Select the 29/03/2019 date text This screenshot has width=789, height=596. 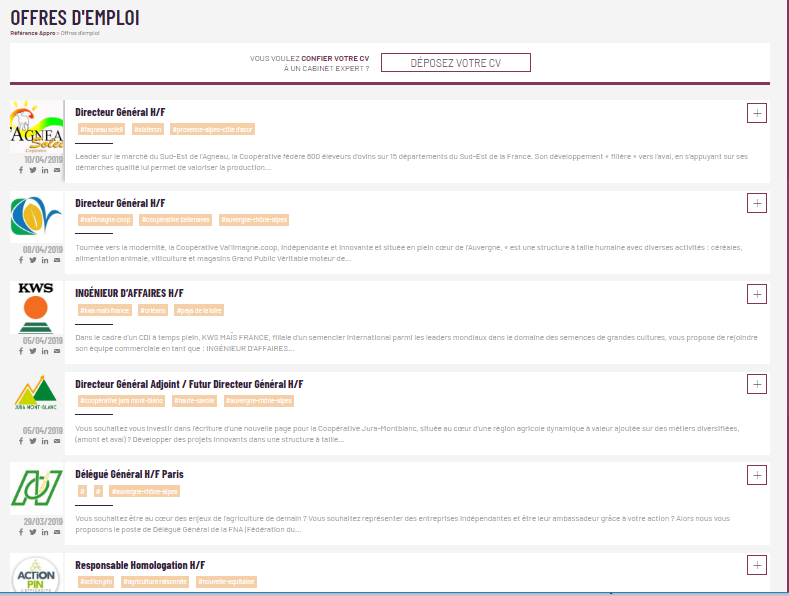pyautogui.click(x=43, y=522)
